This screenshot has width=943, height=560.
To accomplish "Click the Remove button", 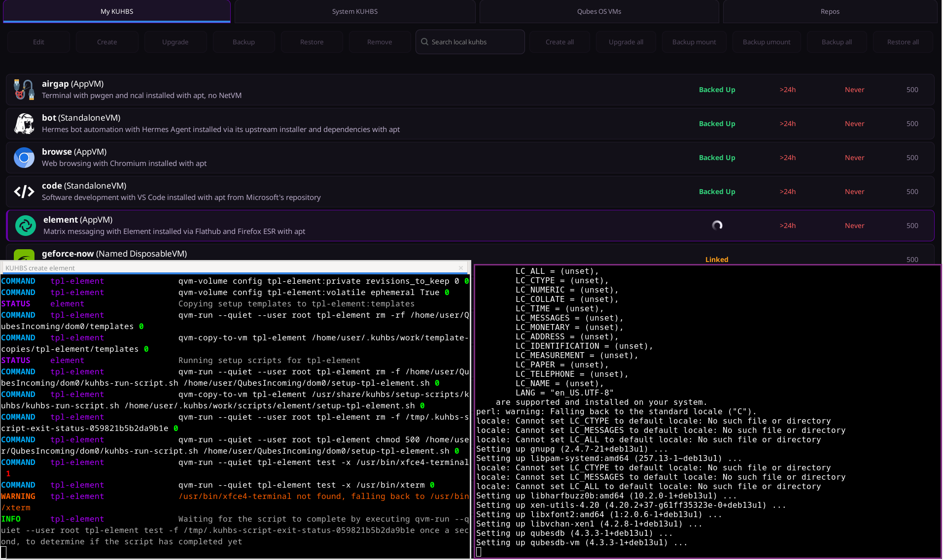I will [380, 42].
